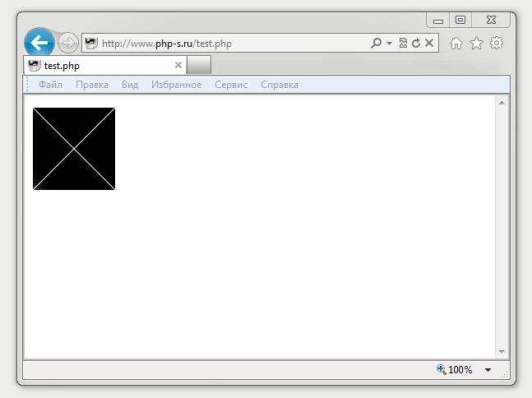
Task: Click the grayed-out Forward arrow button
Action: point(67,43)
